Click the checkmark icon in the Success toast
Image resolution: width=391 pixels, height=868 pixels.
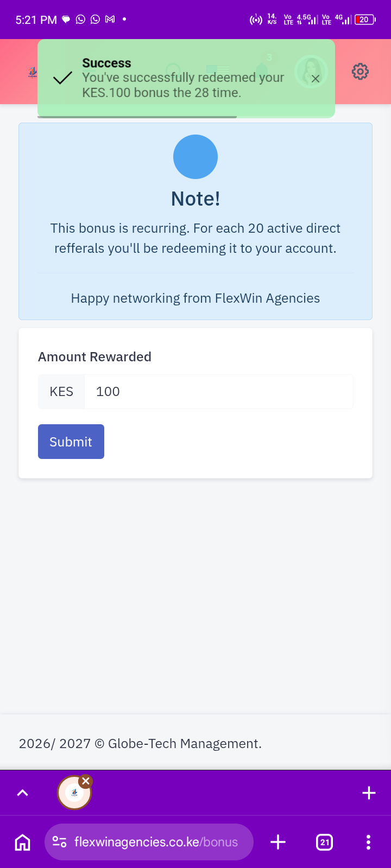[x=63, y=78]
